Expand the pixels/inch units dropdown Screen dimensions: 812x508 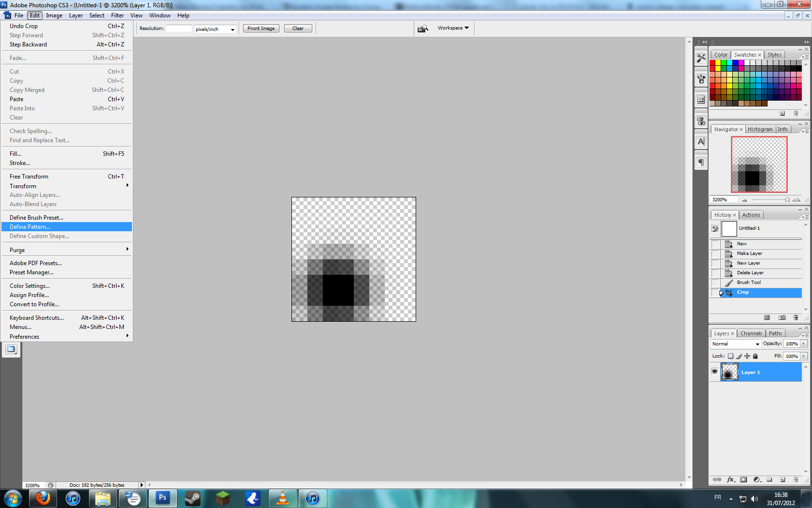tap(232, 29)
